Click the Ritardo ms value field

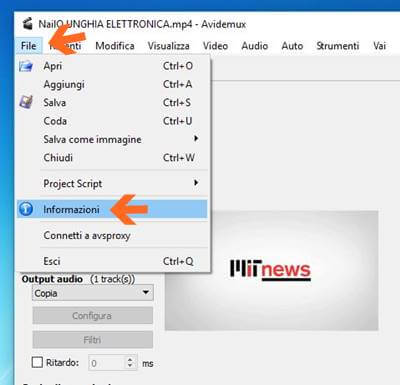(106, 363)
